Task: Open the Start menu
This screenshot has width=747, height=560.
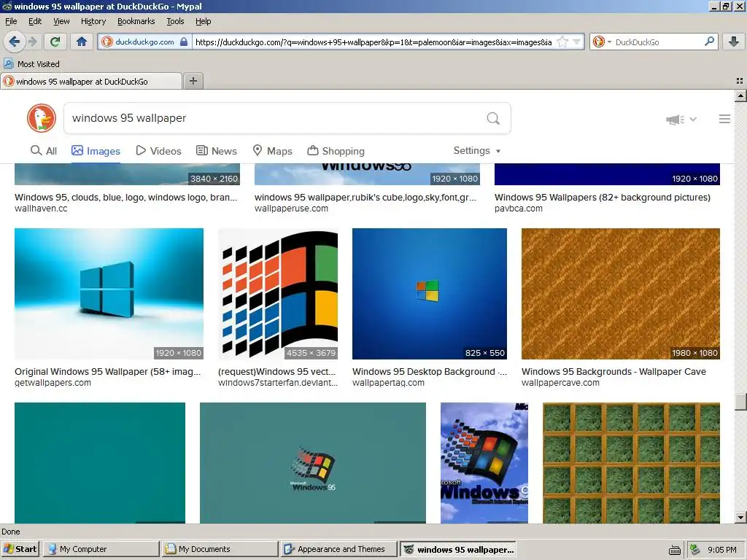Action: point(20,549)
